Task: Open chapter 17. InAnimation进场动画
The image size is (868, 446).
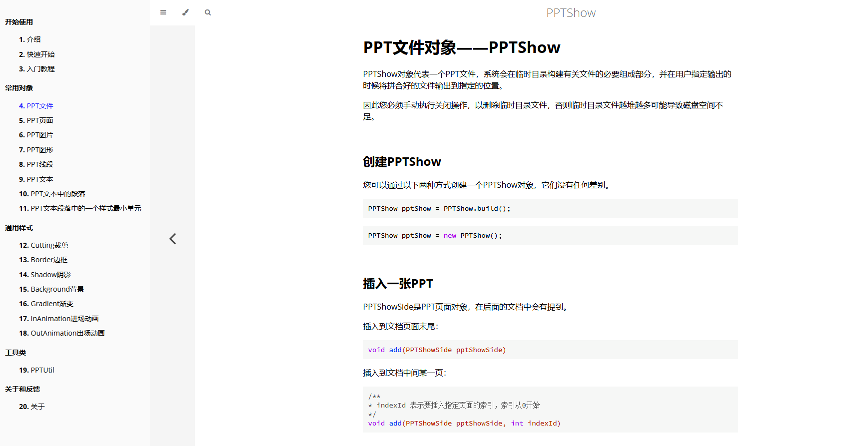Action: tap(59, 319)
